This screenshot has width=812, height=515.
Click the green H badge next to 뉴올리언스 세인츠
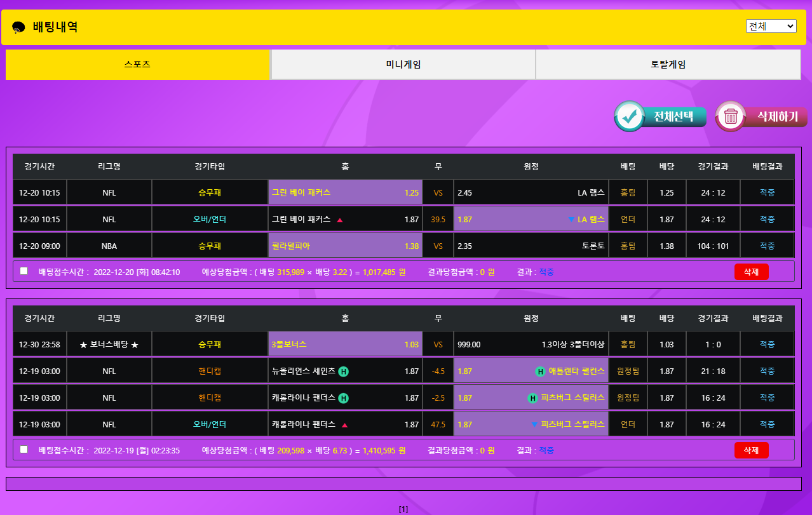343,371
